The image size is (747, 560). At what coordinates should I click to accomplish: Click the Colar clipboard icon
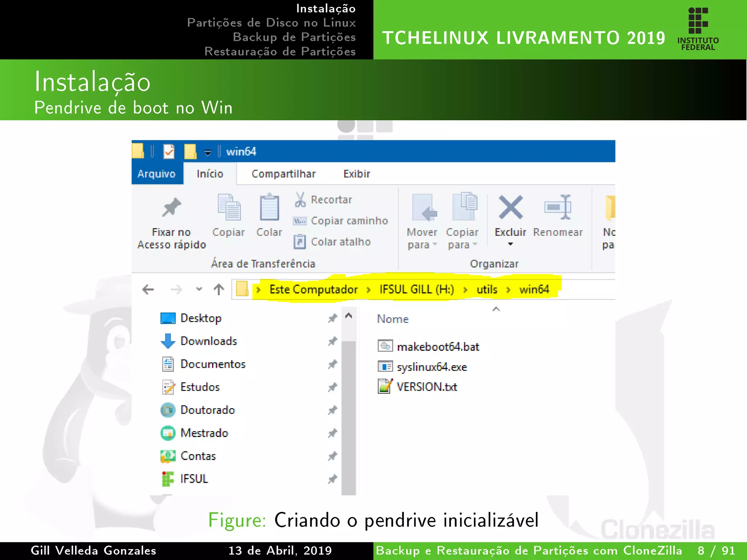point(269,207)
